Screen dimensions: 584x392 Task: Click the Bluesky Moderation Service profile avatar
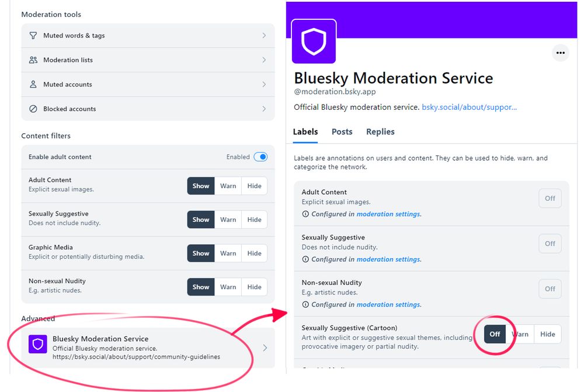point(314,41)
